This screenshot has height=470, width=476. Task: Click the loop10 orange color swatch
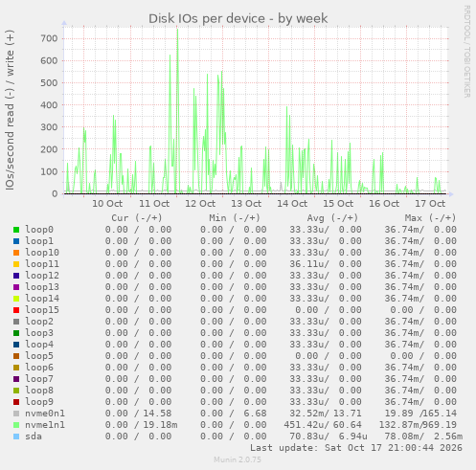pos(16,253)
